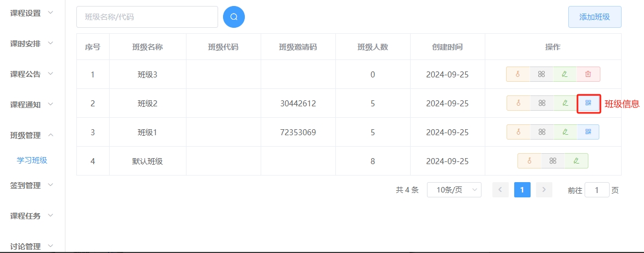Open the 10条/页 page size dropdown
Viewport: 644px width, 253px height.
(454, 190)
